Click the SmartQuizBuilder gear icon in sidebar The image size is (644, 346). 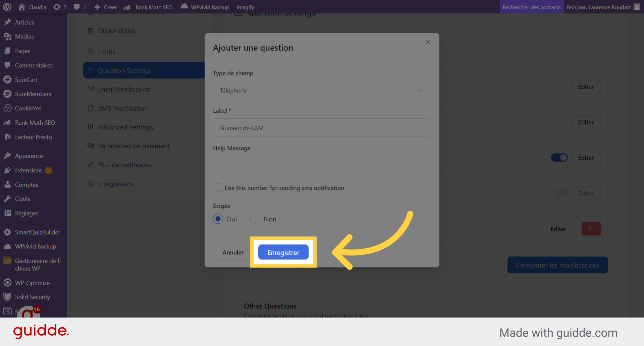coord(7,232)
